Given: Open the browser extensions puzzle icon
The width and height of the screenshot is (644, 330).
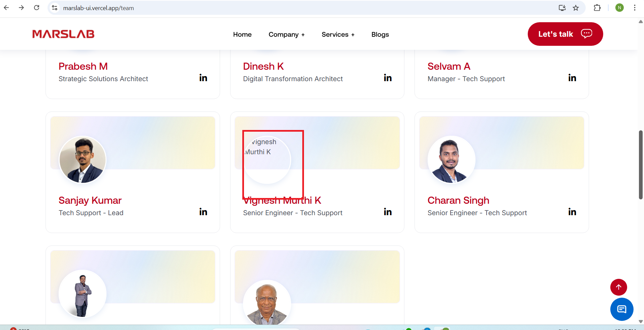Looking at the screenshot, I should pos(597,8).
